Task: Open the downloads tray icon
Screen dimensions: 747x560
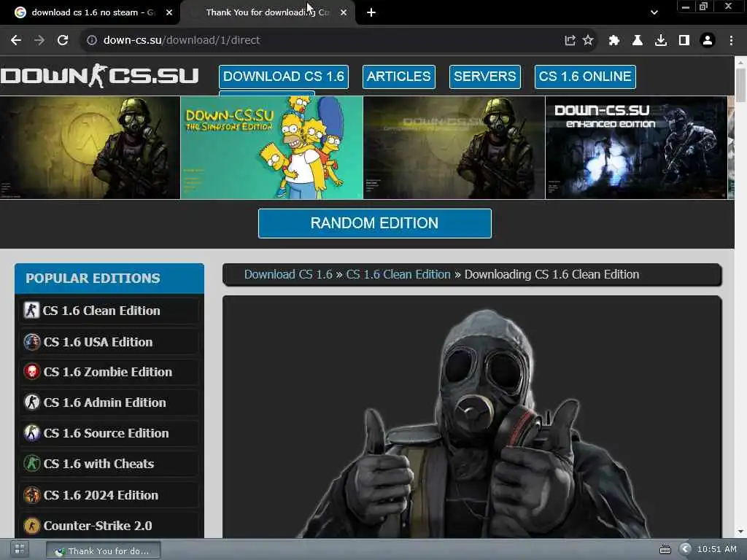Action: tap(661, 41)
